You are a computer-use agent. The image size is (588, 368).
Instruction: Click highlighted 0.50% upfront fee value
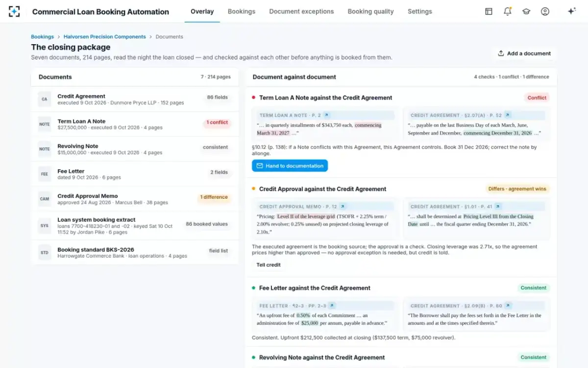[303, 315]
